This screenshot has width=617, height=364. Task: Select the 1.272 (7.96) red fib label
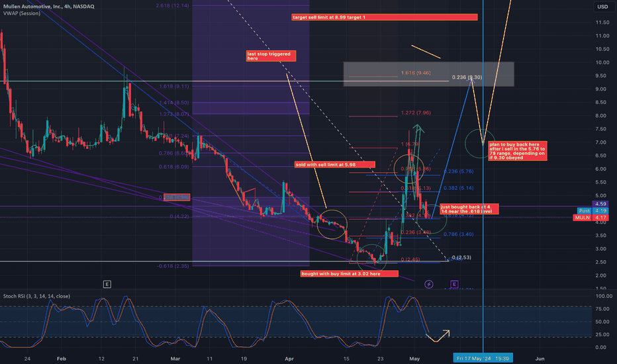click(416, 113)
